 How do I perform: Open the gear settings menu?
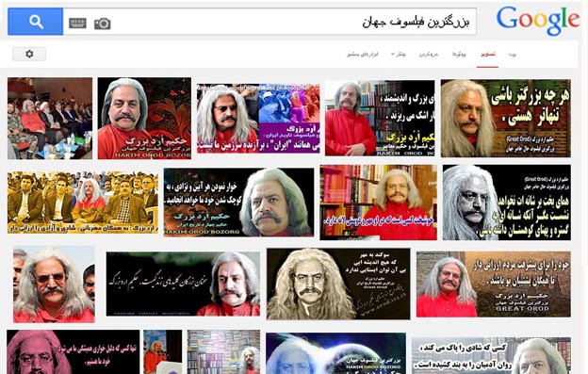(29, 54)
